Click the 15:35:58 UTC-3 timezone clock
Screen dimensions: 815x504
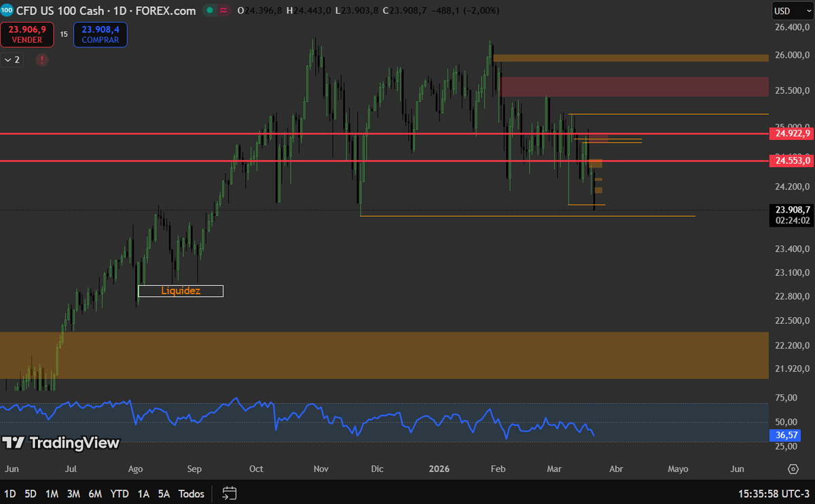[774, 494]
